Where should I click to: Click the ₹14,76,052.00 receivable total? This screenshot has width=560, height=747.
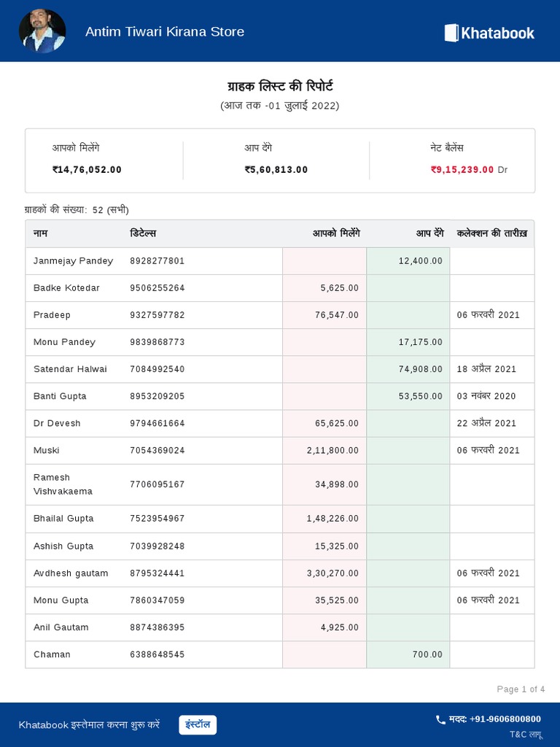87,169
